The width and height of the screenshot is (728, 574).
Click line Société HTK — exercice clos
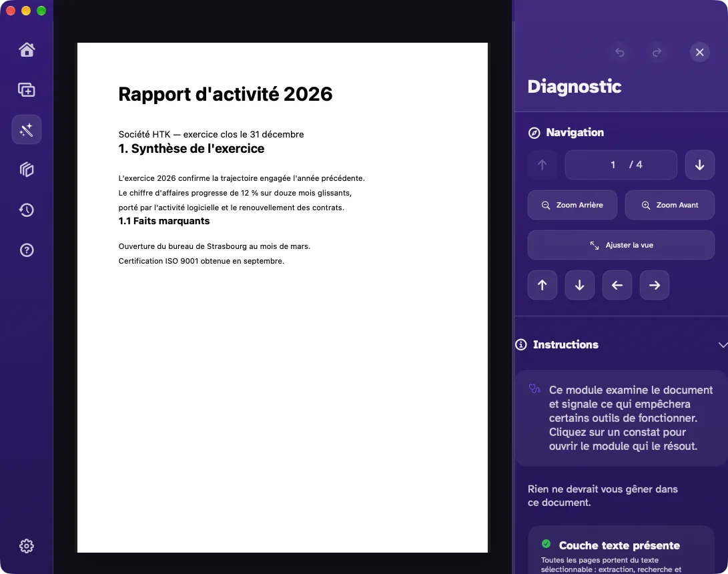[212, 134]
